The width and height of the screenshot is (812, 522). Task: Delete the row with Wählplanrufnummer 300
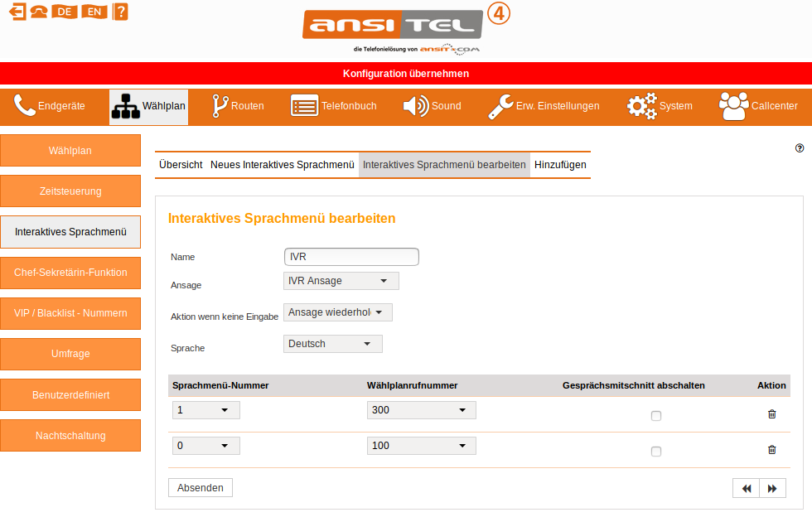(771, 414)
